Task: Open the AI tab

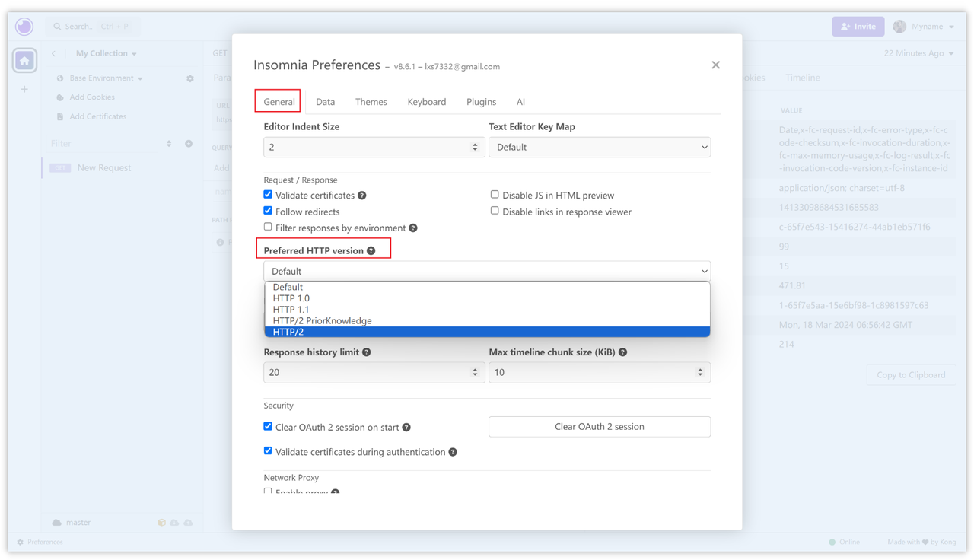Action: (520, 102)
